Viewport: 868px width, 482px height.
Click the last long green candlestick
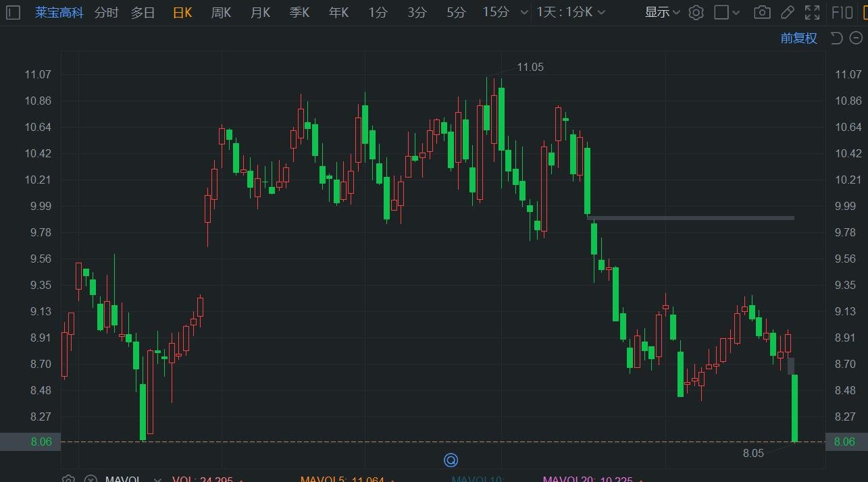pyautogui.click(x=795, y=408)
